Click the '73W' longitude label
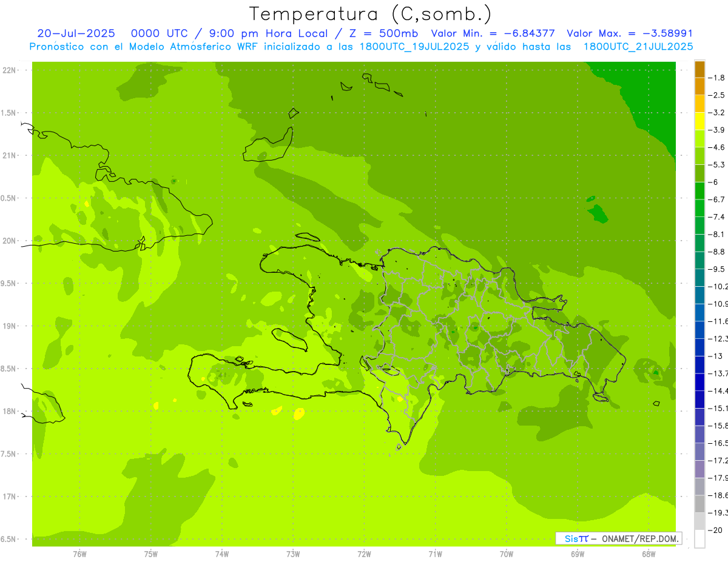This screenshot has width=728, height=562. click(293, 554)
